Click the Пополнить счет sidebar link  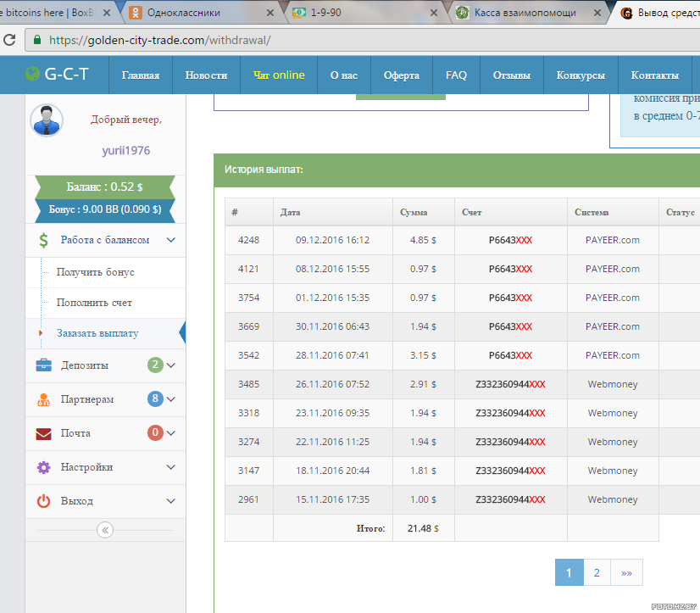[94, 303]
